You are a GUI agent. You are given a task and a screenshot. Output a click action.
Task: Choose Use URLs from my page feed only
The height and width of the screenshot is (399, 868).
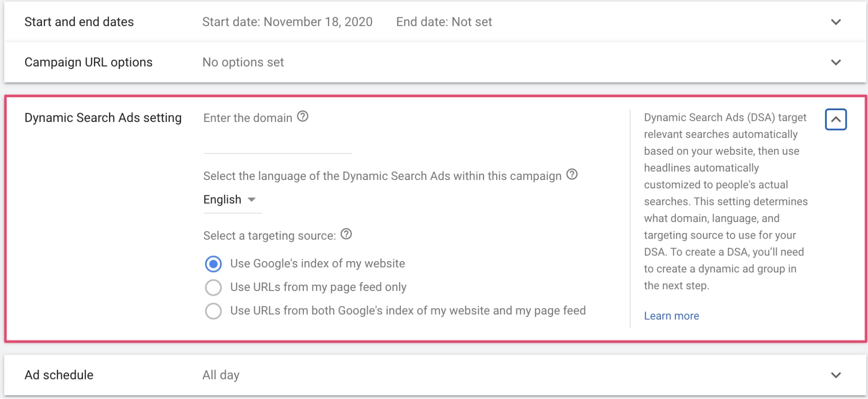[213, 287]
